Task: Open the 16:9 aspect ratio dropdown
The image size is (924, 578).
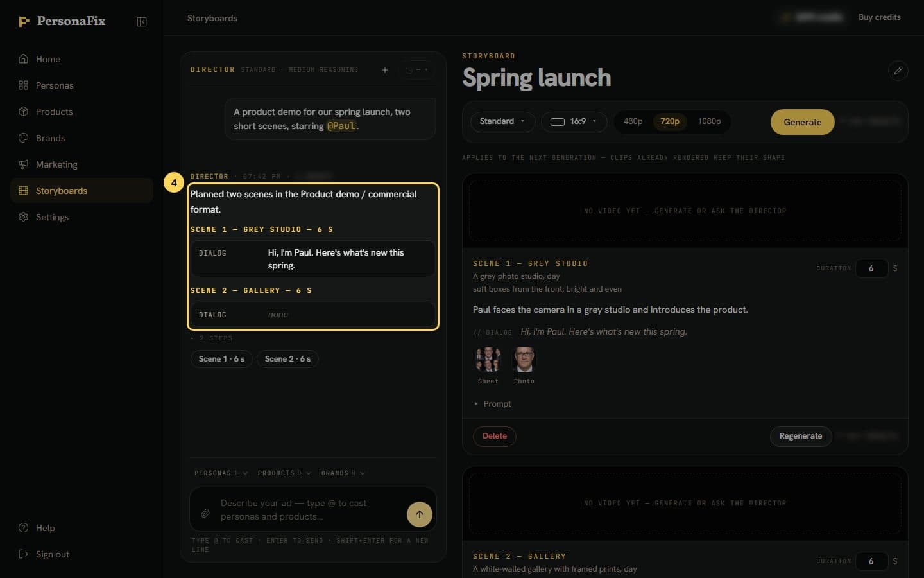Action: coord(574,121)
